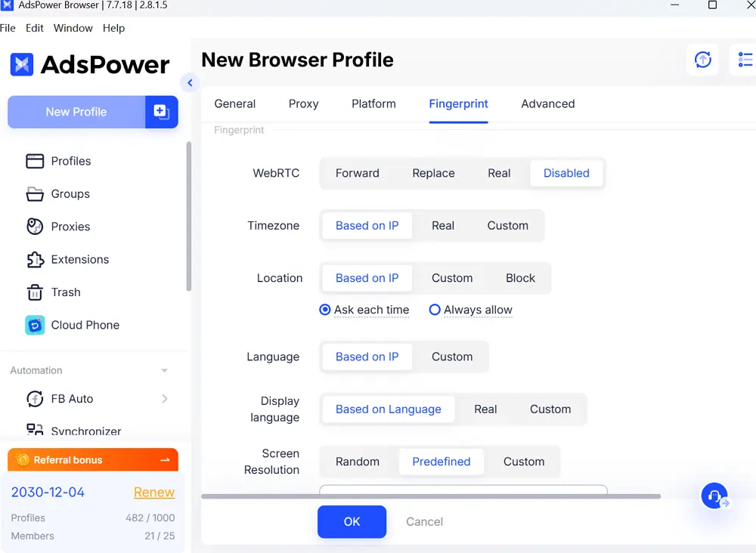Select the 'Ask each time' radio option
This screenshot has height=553, width=756.
coord(325,310)
